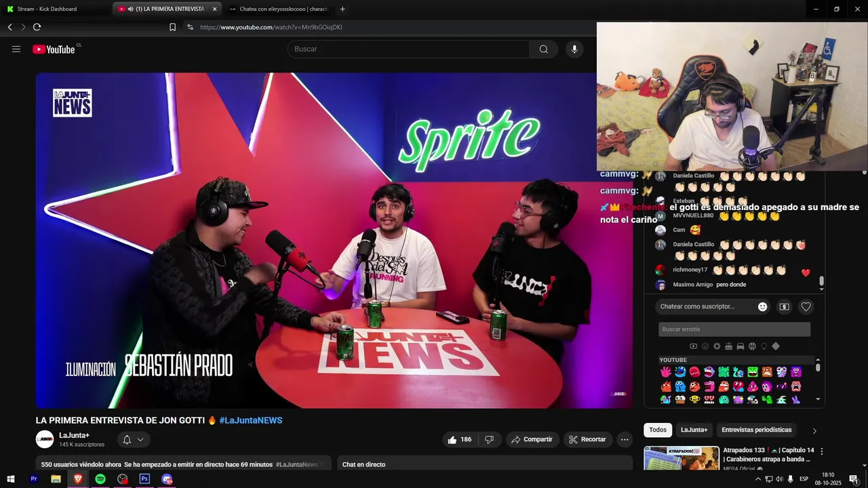The height and width of the screenshot is (488, 868).
Task: Select the objects lightbulb emoji category
Action: tap(764, 346)
